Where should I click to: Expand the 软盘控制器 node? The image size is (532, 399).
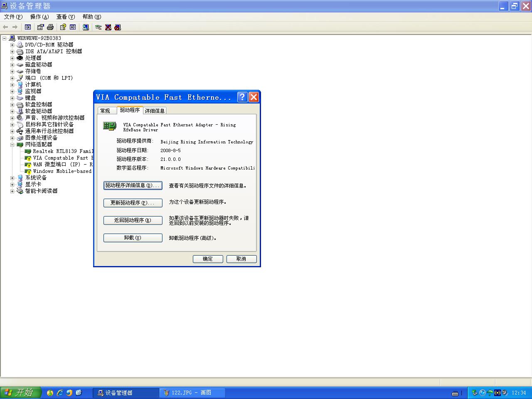pyautogui.click(x=12, y=105)
